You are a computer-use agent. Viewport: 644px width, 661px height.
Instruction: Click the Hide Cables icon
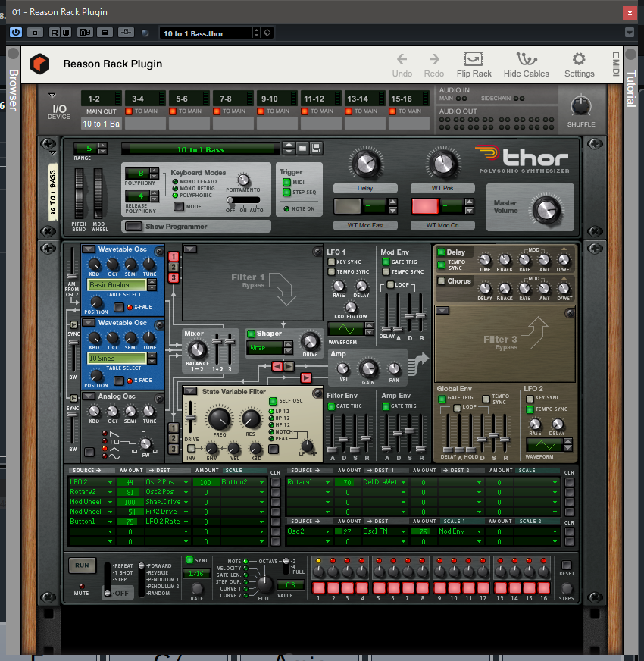(x=527, y=58)
